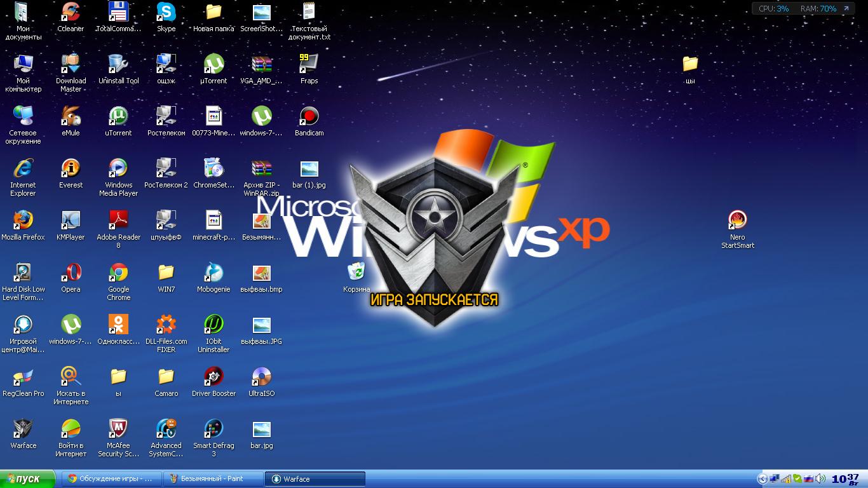Viewport: 868px width, 488px height.
Task: Select the Новая папка folder
Action: pyautogui.click(x=214, y=17)
